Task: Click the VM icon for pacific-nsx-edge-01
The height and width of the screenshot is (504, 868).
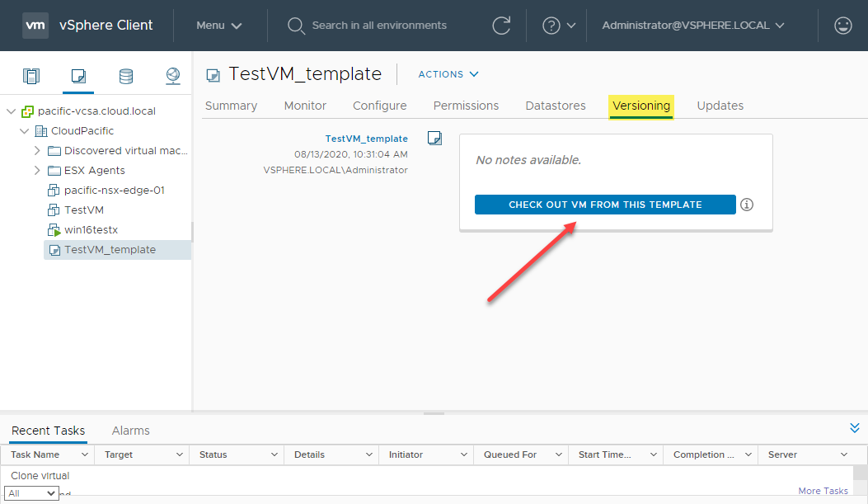Action: (54, 191)
